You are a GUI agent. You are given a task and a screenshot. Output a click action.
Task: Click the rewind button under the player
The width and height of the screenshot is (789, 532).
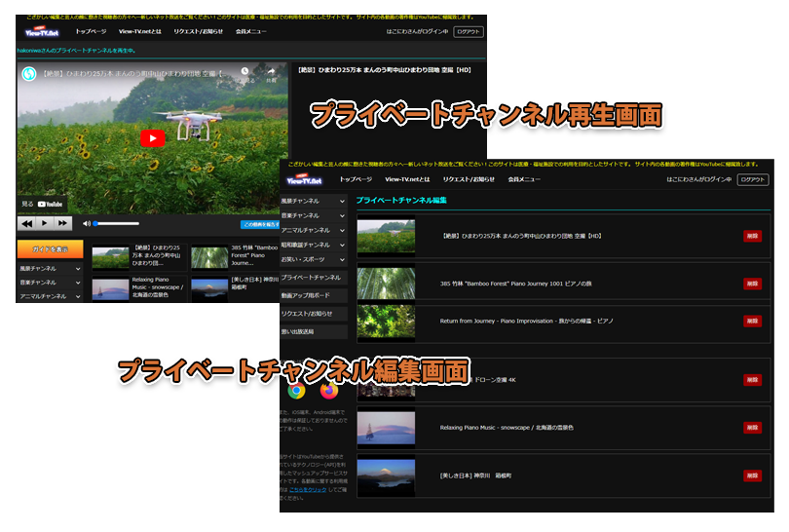[x=27, y=223]
